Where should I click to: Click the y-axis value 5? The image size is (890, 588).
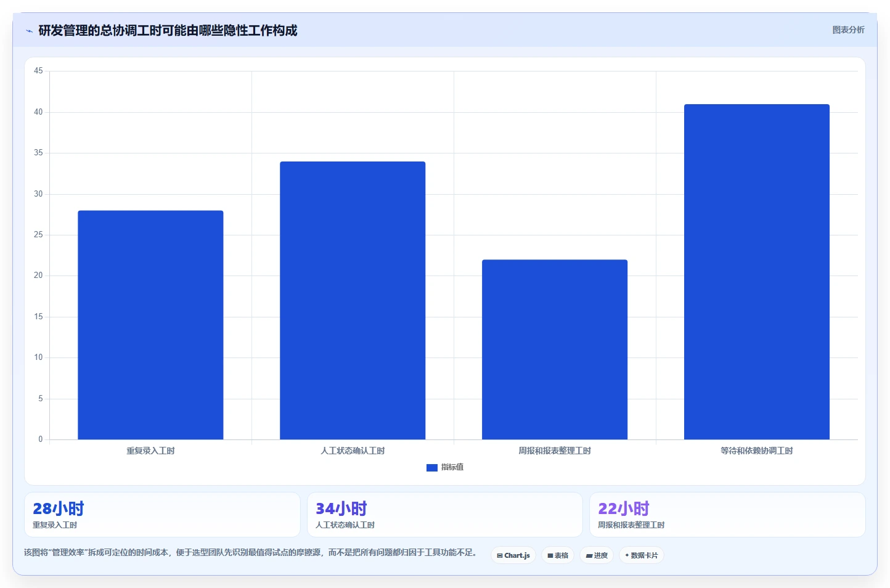point(41,399)
